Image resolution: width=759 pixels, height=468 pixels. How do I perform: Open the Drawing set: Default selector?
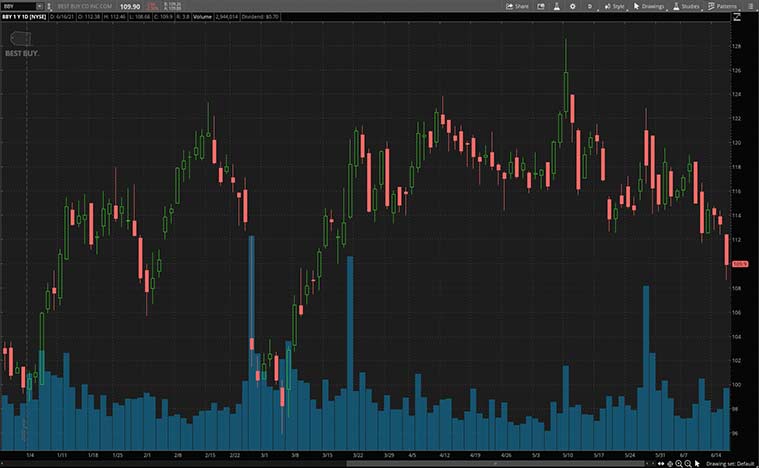click(729, 463)
